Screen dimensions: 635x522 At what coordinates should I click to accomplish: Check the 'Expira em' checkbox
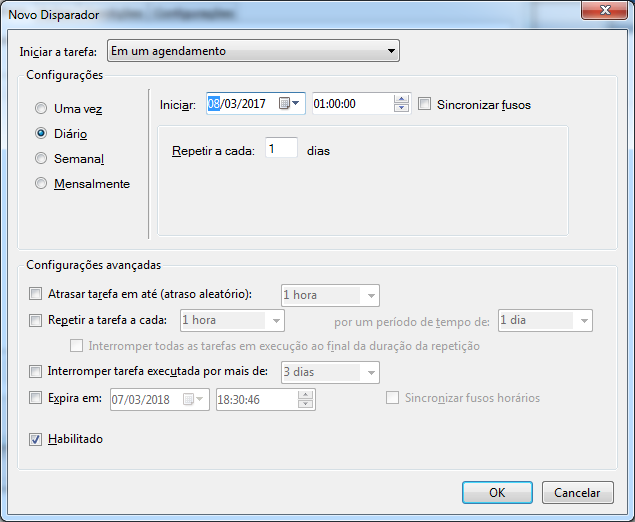point(37,398)
